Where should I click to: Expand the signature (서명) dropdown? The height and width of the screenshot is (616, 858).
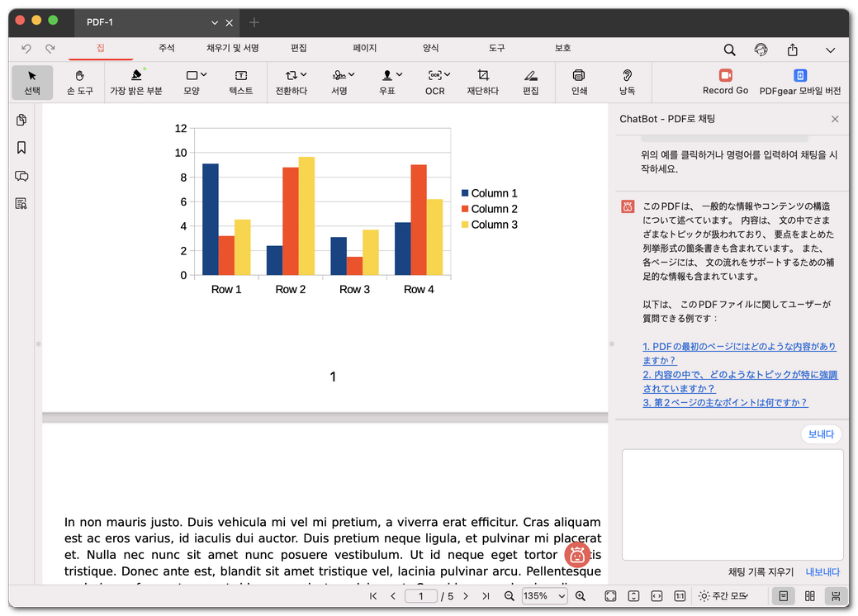(x=340, y=81)
